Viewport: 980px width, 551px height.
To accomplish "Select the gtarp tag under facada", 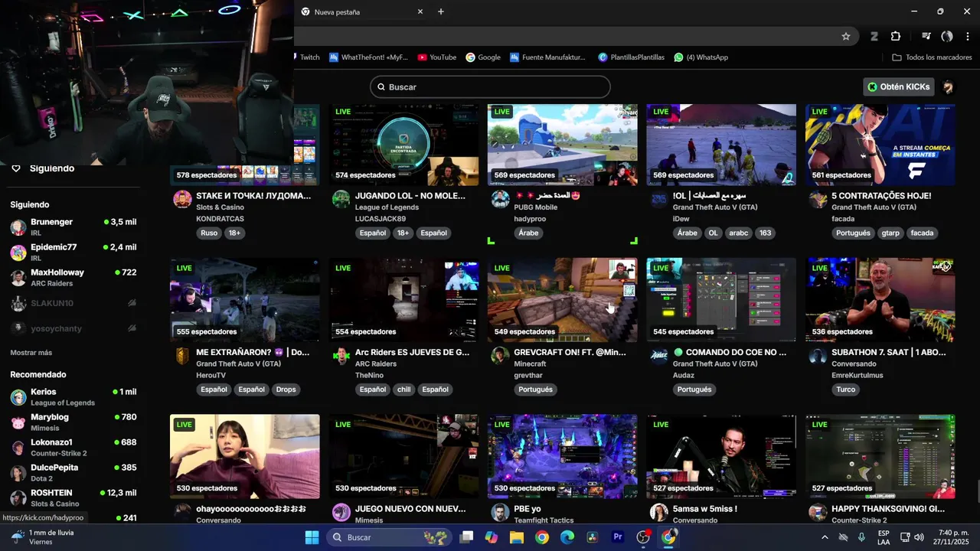I will pos(890,233).
